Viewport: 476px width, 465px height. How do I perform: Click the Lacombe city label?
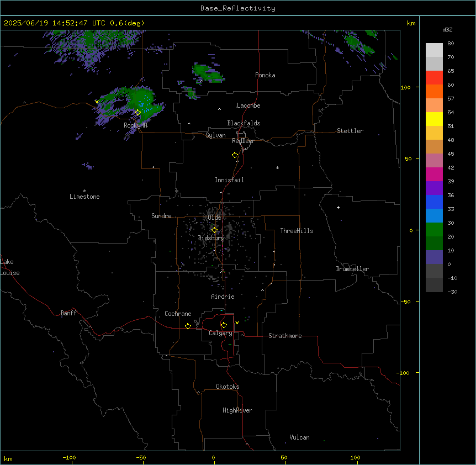[248, 105]
